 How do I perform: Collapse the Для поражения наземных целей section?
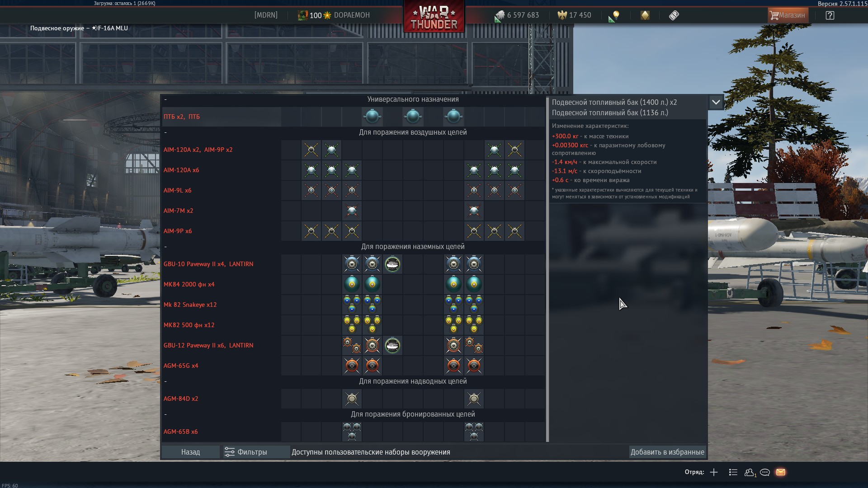pyautogui.click(x=165, y=247)
